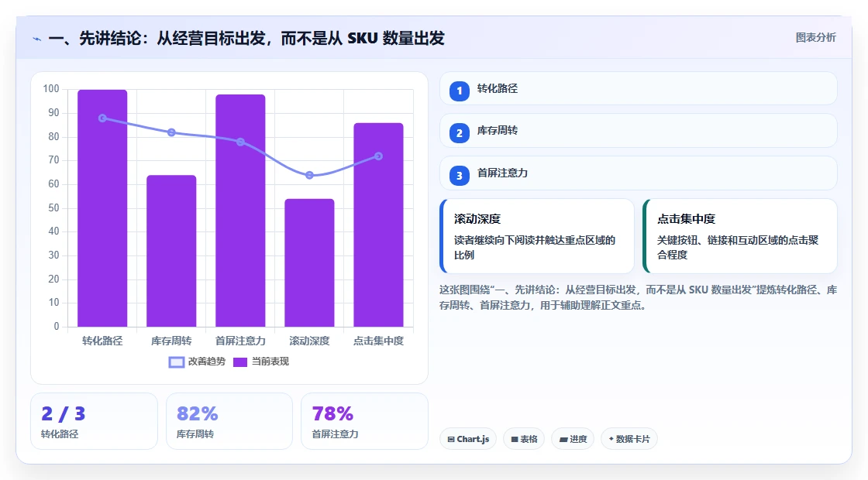The width and height of the screenshot is (868, 480).
Task: Click the 首屏注意力 bar in the chart
Action: tap(240, 210)
